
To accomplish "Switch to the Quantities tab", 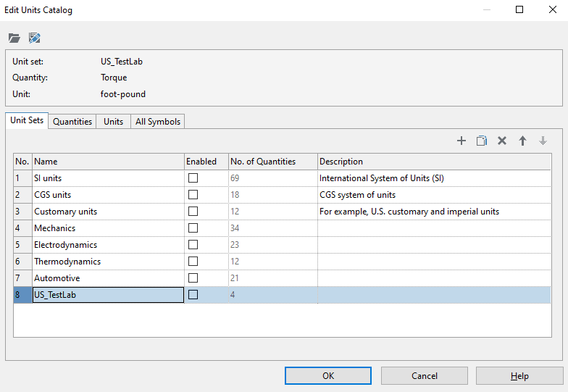I will (x=72, y=122).
